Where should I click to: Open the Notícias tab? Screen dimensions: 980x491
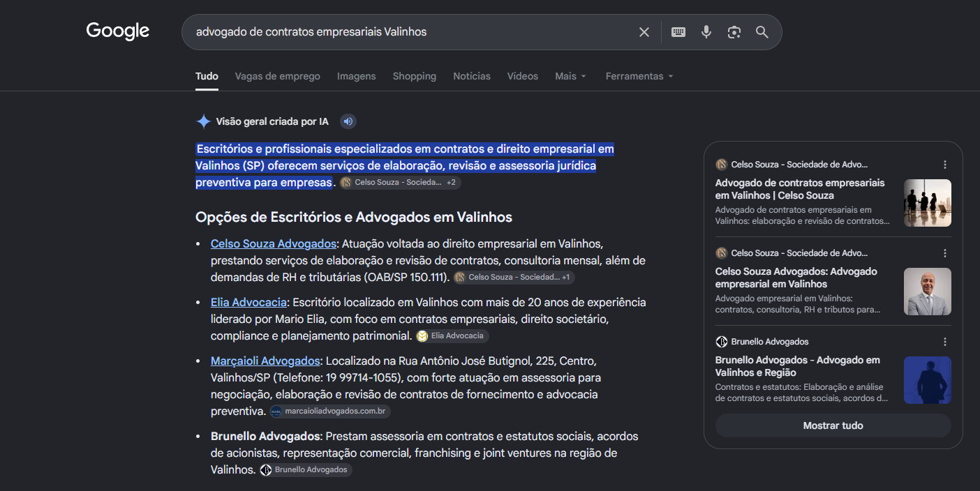click(472, 76)
